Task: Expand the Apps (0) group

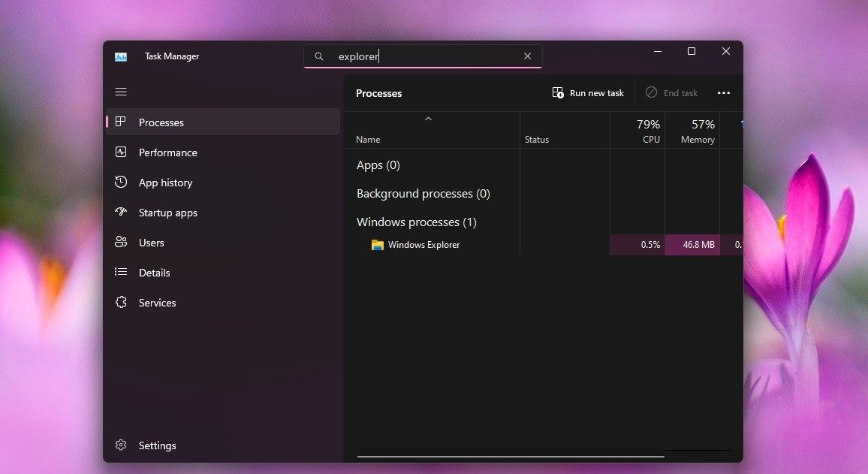Action: (378, 165)
